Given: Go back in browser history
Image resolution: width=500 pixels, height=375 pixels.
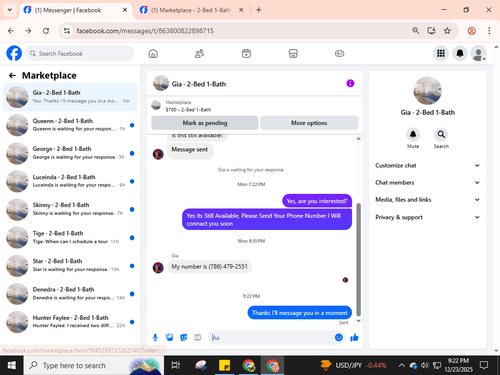Looking at the screenshot, I should click(11, 31).
